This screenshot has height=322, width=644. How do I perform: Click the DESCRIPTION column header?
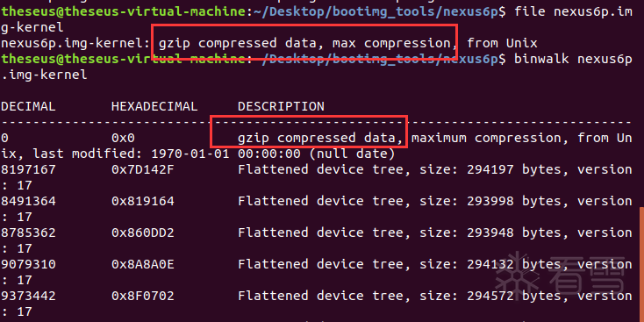[x=281, y=106]
